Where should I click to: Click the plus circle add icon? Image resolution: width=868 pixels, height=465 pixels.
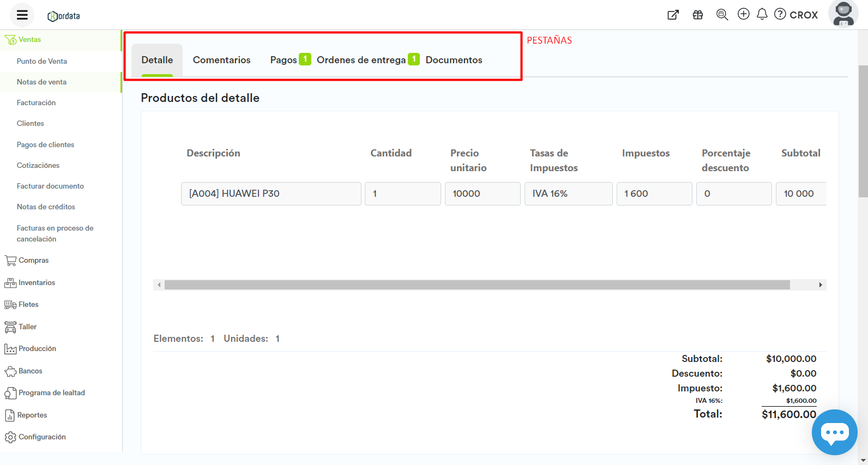pos(744,14)
